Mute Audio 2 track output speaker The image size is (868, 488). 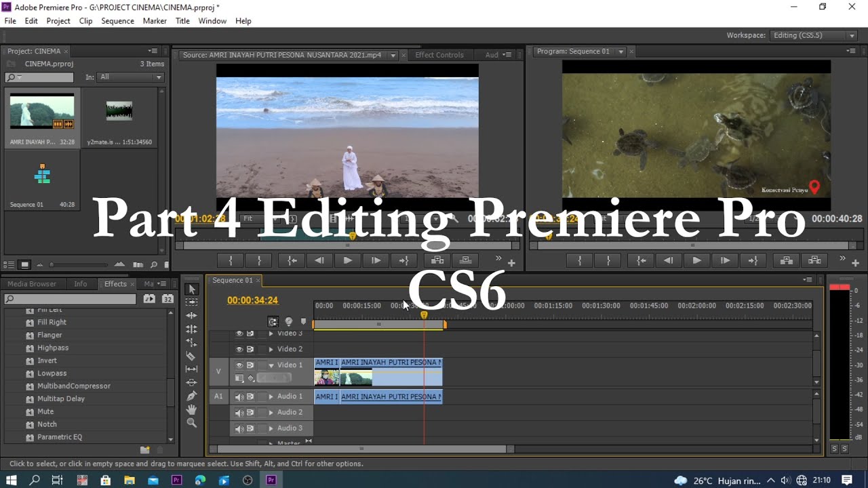(239, 412)
